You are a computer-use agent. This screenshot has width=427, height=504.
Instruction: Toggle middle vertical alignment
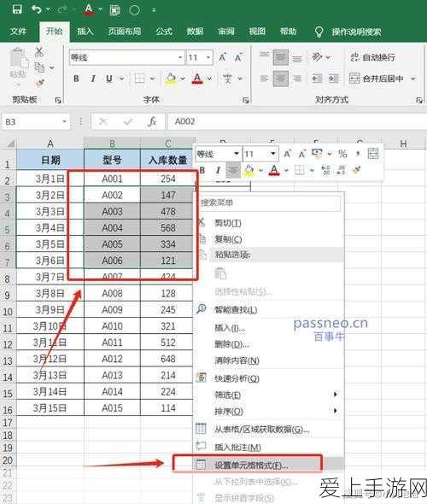280,58
